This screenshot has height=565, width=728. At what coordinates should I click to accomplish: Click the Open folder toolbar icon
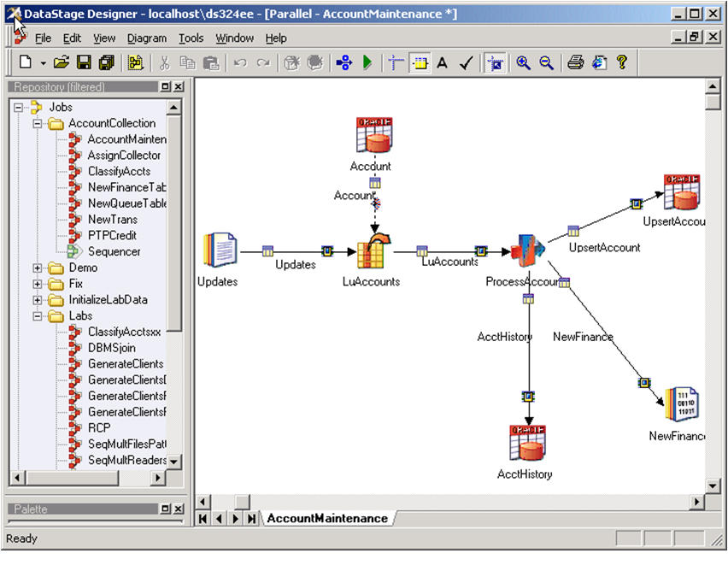pos(61,62)
